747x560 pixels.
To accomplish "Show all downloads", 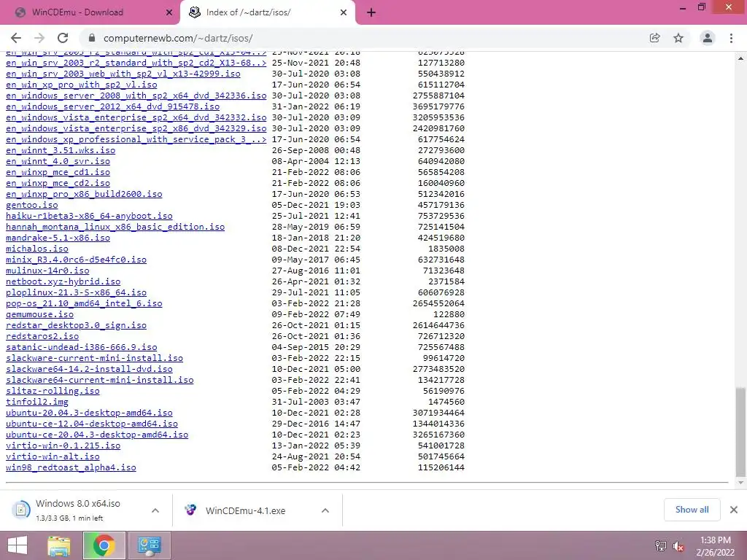I will point(692,510).
